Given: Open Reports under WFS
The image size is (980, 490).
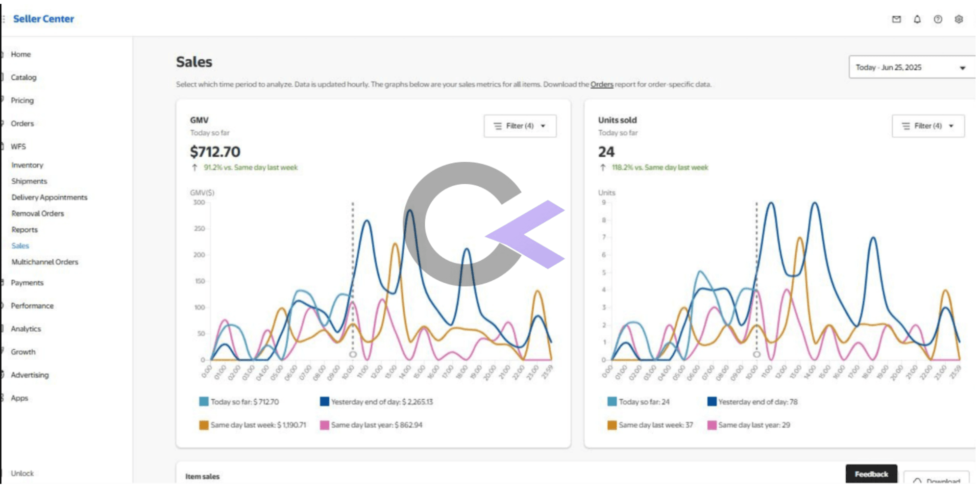Looking at the screenshot, I should (x=24, y=230).
